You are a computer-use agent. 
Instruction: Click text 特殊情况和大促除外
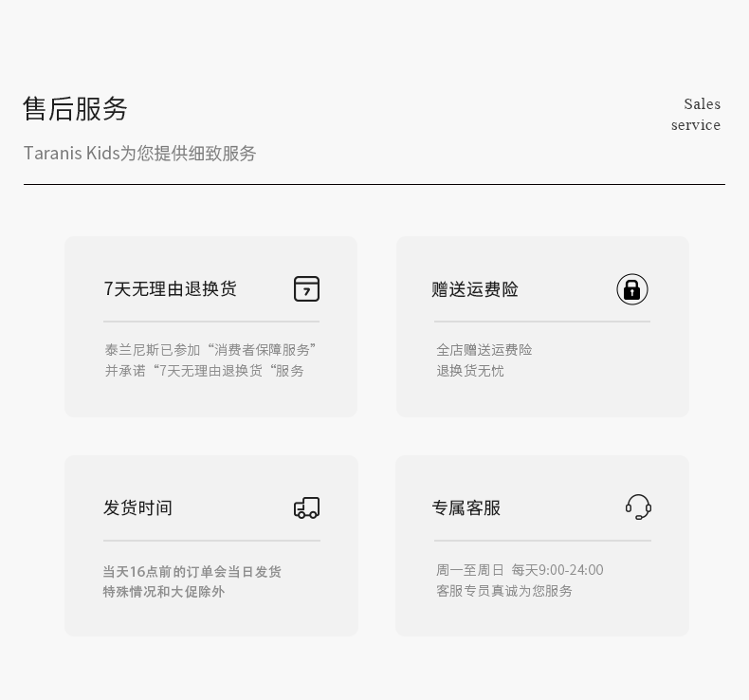(x=163, y=592)
